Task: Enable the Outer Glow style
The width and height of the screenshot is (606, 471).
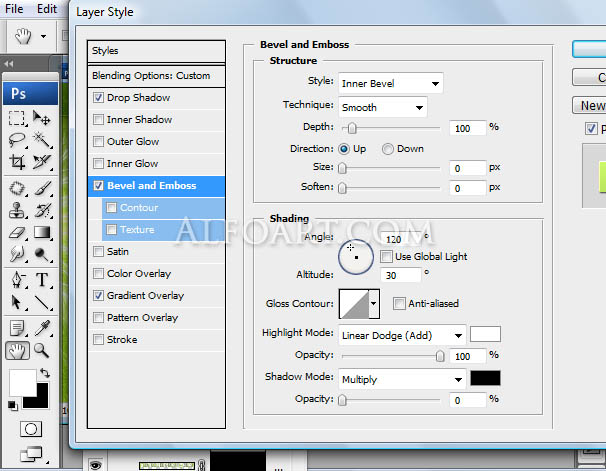Action: click(98, 142)
